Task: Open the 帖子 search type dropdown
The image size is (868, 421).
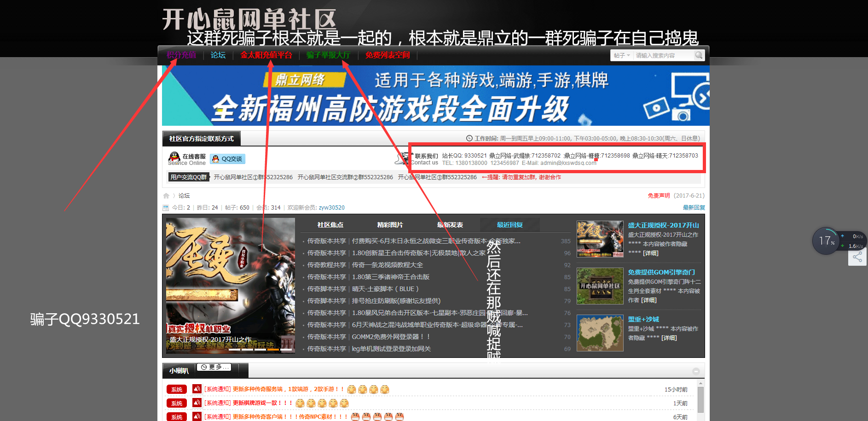Action: pyautogui.click(x=622, y=55)
